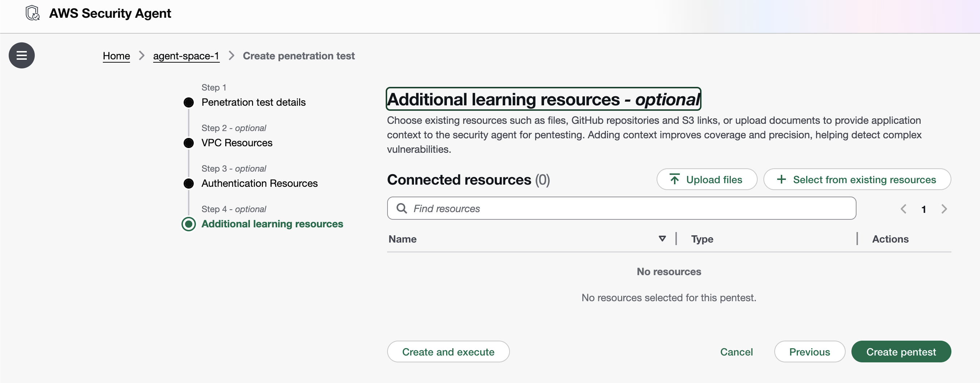Viewport: 980px width, 383px height.
Task: Go to previous page of resources
Action: (904, 209)
